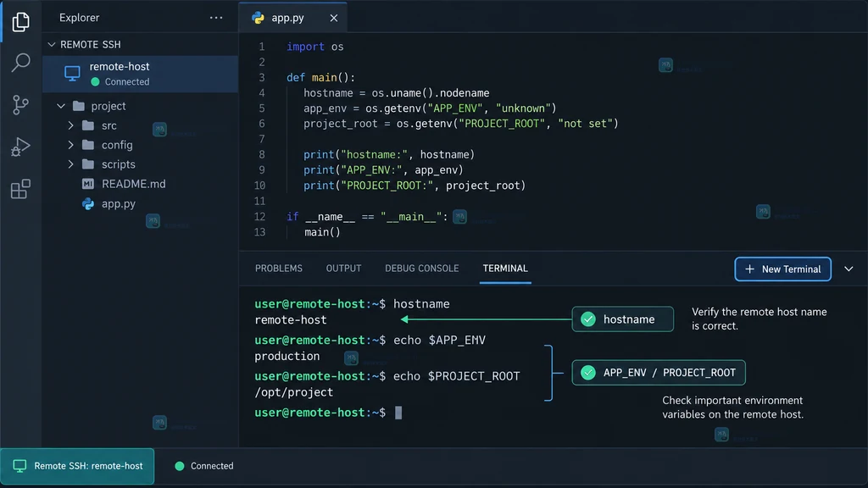Select the project folder name
868x488 pixels.
pyautogui.click(x=108, y=106)
